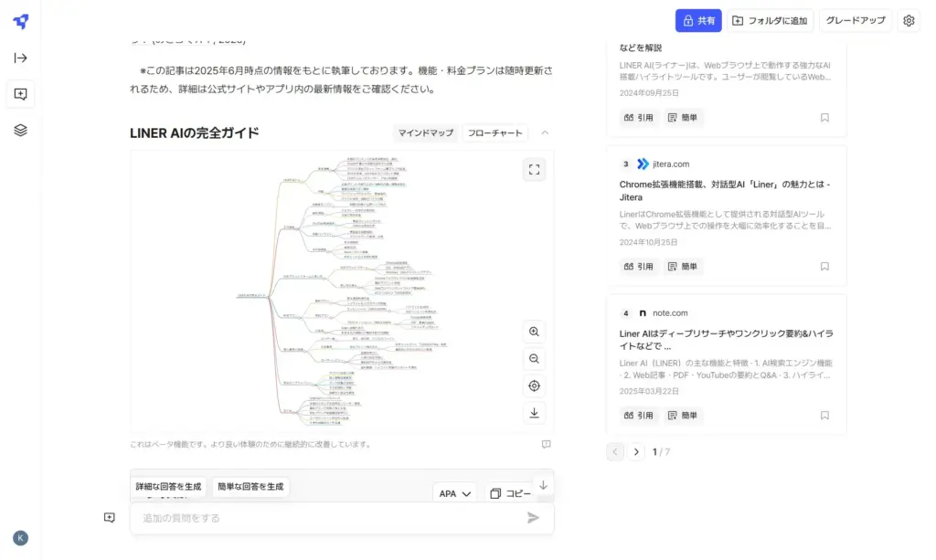Click 引用 on the jitera.com card
936x560 pixels.
point(639,267)
